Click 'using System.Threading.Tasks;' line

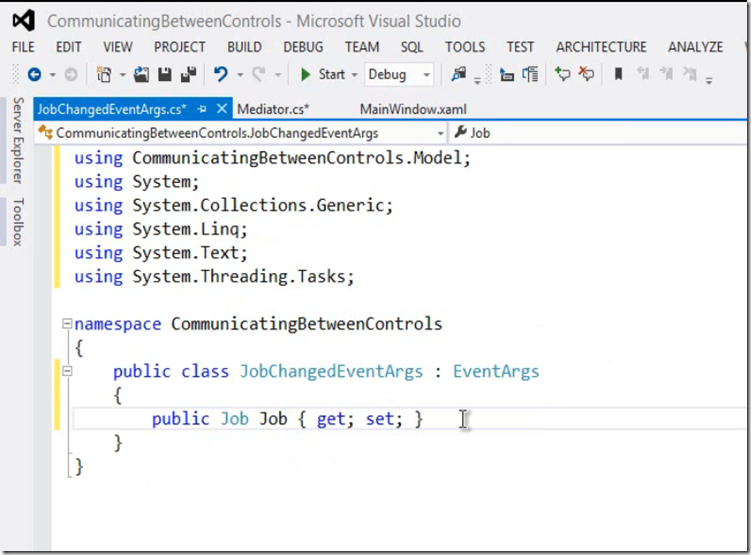pos(214,276)
